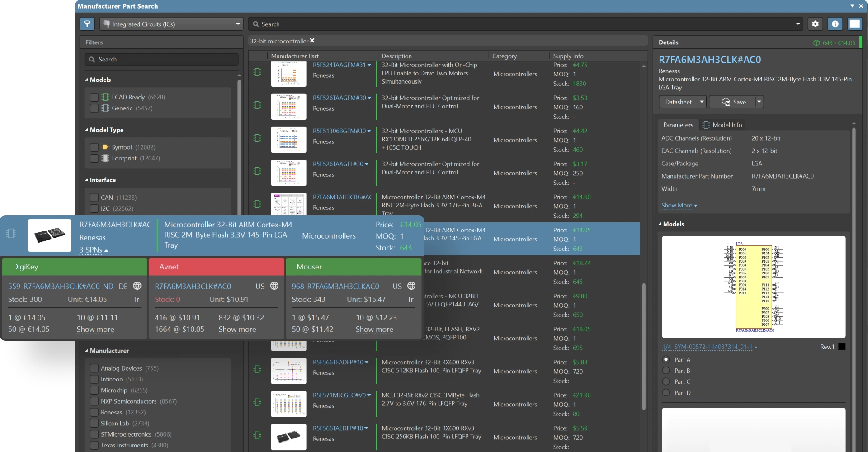Click model icon for R5F566TAEDFP#10 row
Viewport: 868px width, 452px height.
click(257, 435)
